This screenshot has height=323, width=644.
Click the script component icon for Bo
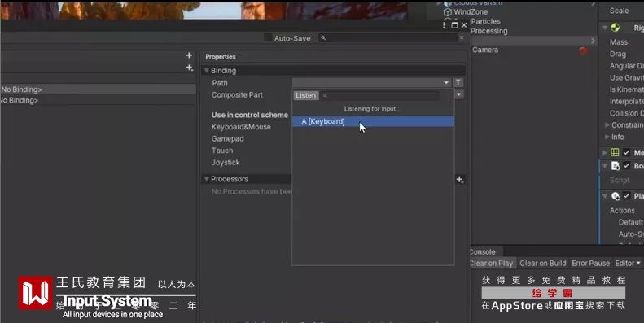click(616, 166)
